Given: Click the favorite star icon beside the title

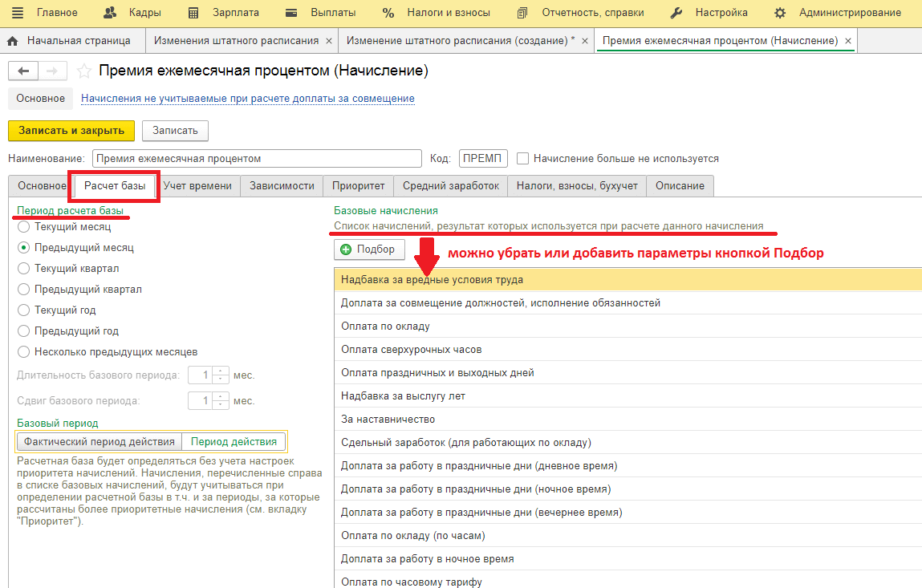Looking at the screenshot, I should tap(83, 71).
